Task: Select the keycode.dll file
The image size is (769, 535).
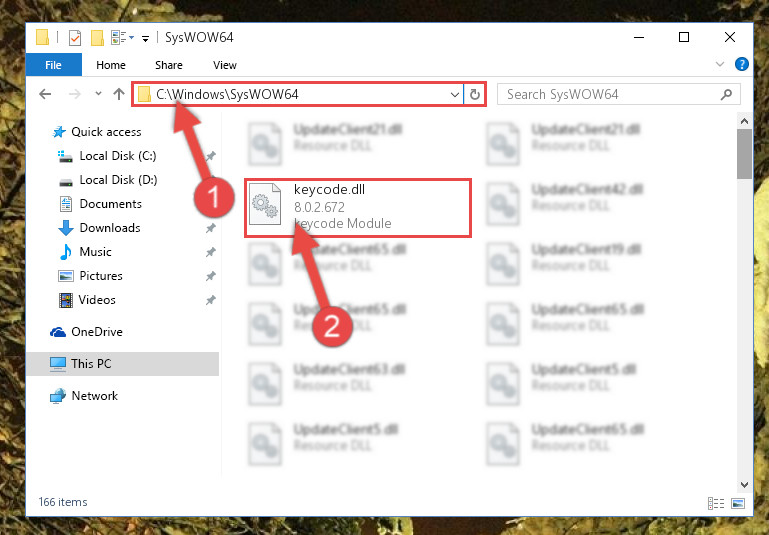Action: tap(358, 208)
